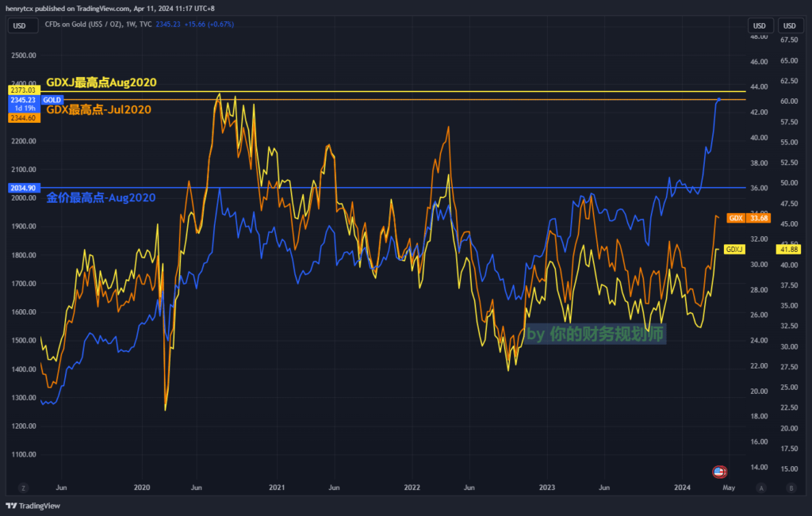Click the blue 2345.23 price tag on axis

[x=23, y=100]
